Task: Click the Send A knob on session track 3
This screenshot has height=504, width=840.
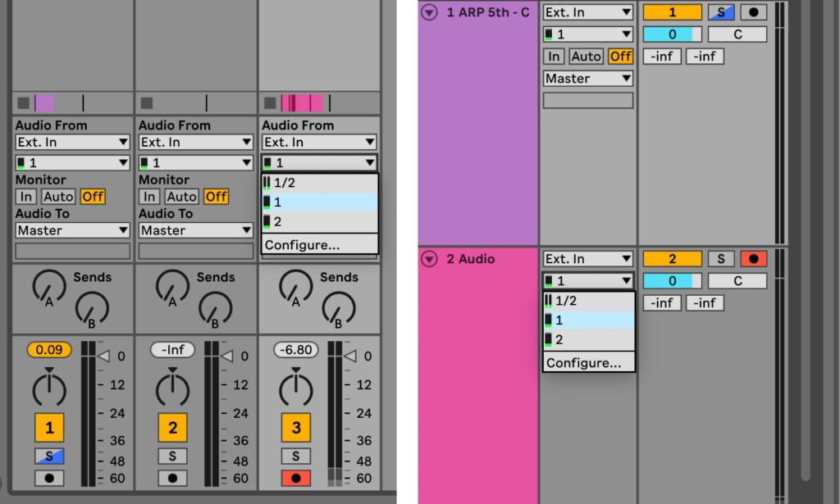Action: click(295, 288)
